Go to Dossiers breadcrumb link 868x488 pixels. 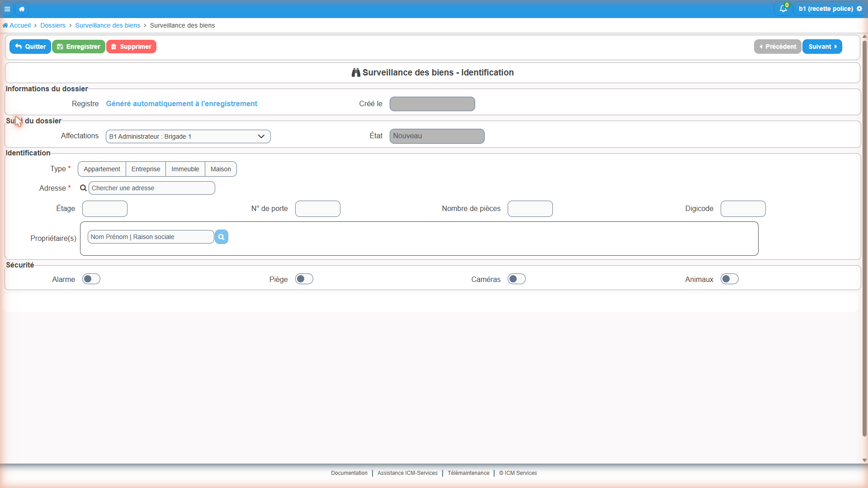click(x=53, y=25)
